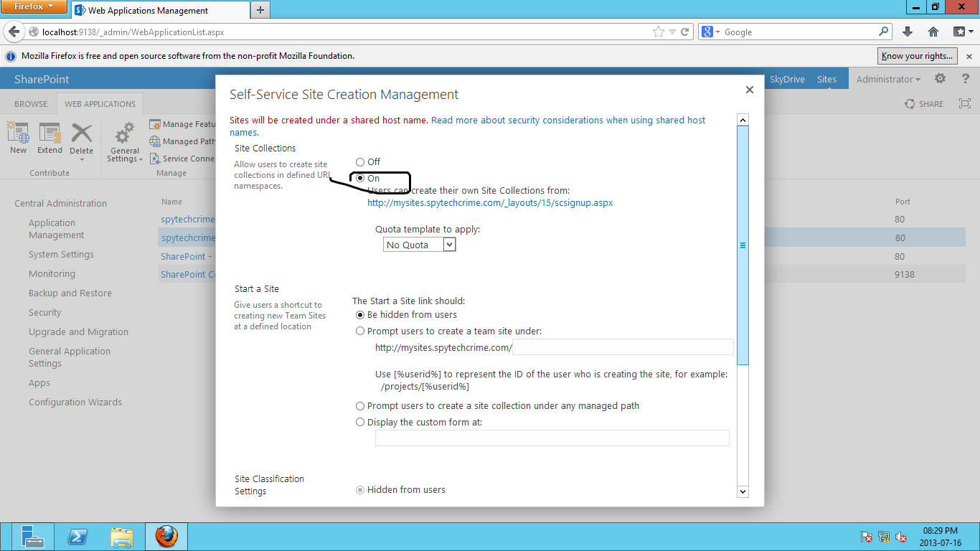Image resolution: width=980 pixels, height=551 pixels.
Task: Select Hidden from users under Site Classification
Action: pos(360,490)
